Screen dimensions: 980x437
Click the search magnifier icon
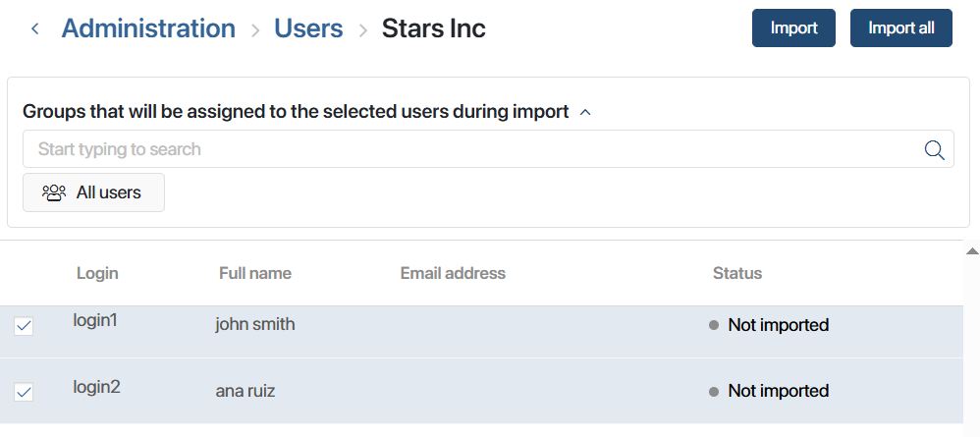click(934, 149)
